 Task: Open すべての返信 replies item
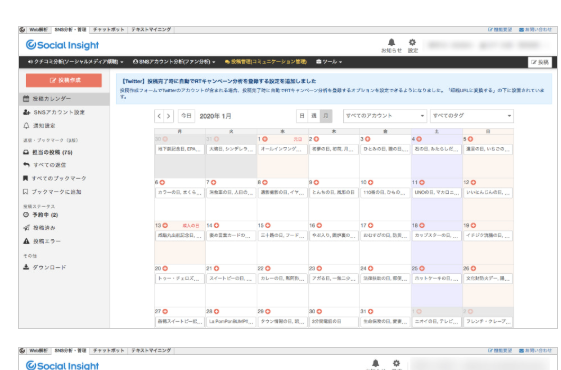pyautogui.click(x=44, y=165)
